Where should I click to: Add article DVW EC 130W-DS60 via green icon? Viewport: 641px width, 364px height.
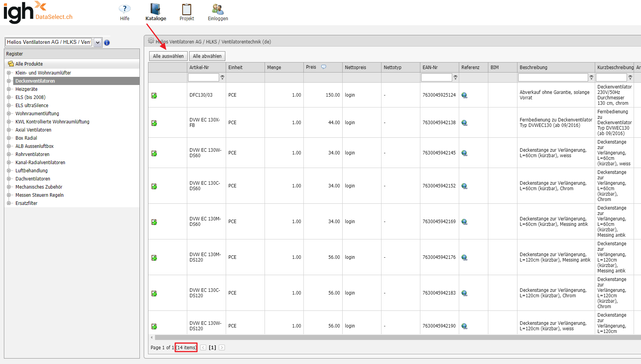pos(154,153)
